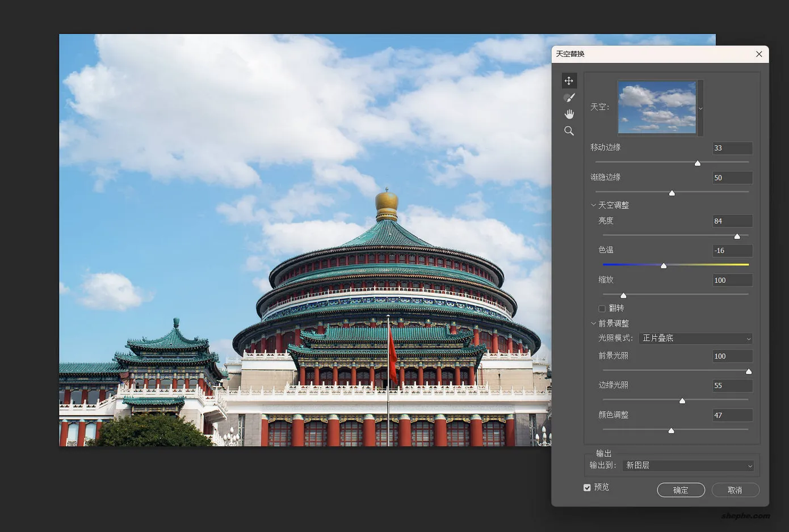Uncheck the 预览 checkbox
Image resolution: width=789 pixels, height=532 pixels.
point(587,488)
